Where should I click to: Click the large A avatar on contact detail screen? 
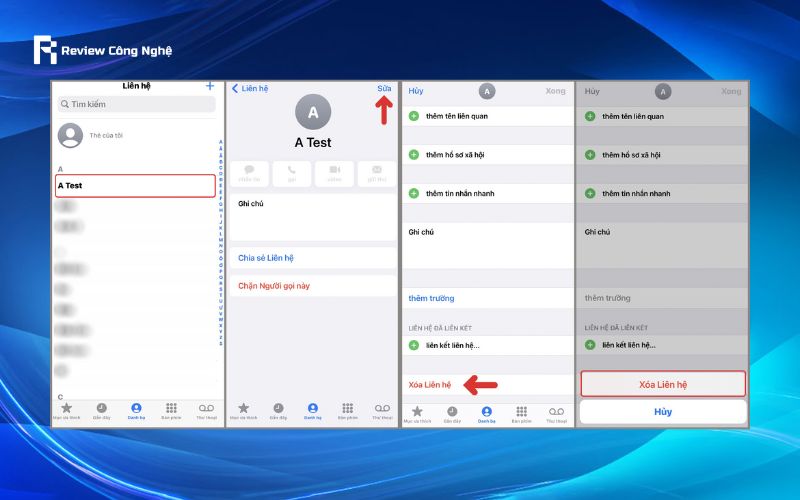313,112
